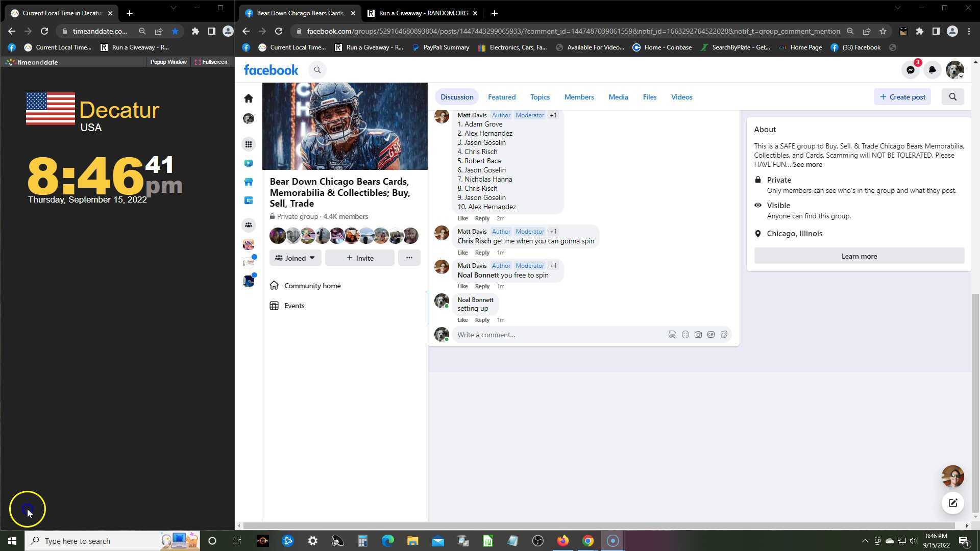The image size is (980, 551).
Task: Click the Write a comment field
Action: (x=559, y=335)
